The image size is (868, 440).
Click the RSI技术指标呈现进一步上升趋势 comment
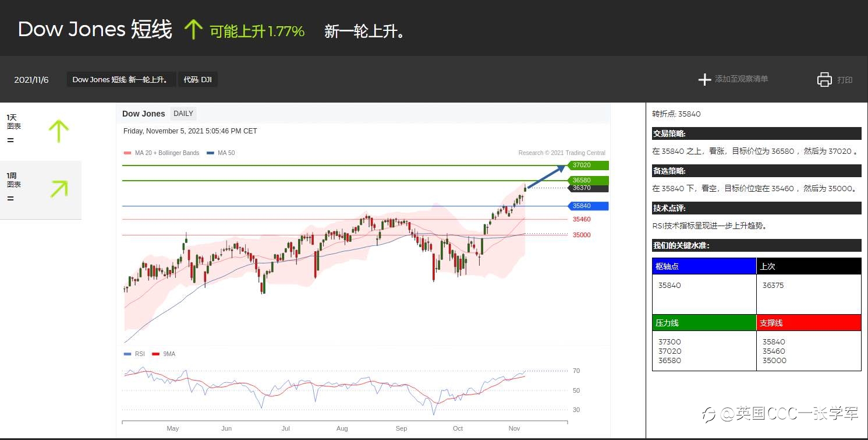[710, 226]
